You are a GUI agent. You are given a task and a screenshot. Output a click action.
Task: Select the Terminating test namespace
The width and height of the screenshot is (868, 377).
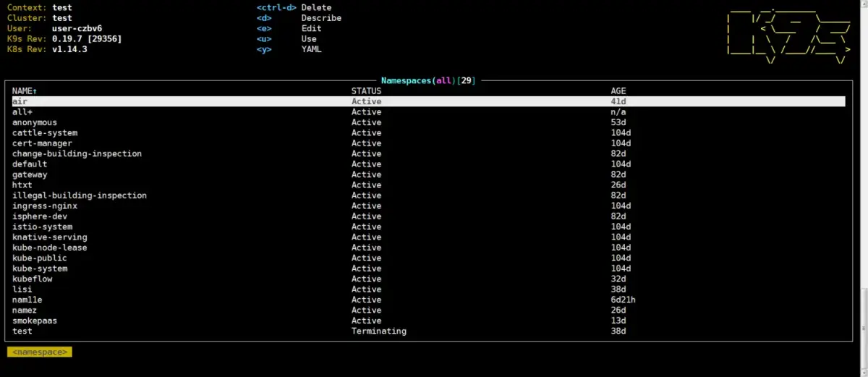(x=22, y=331)
